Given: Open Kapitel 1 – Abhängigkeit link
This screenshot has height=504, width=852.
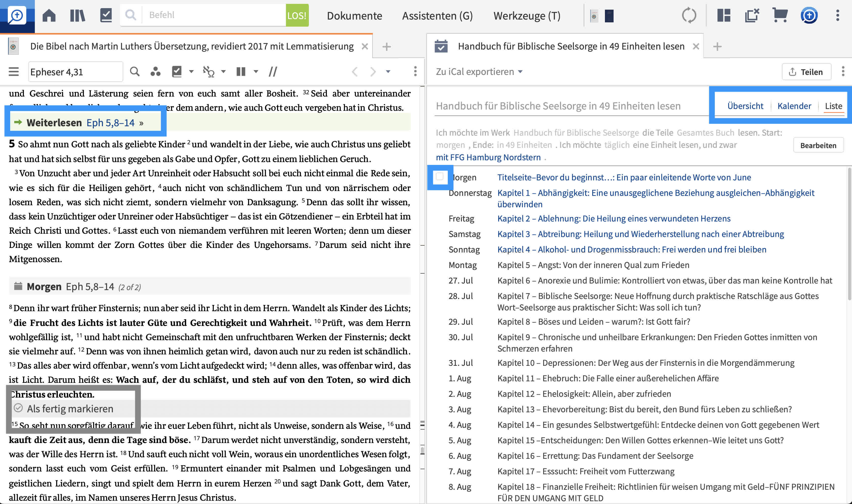Looking at the screenshot, I should pyautogui.click(x=656, y=198).
